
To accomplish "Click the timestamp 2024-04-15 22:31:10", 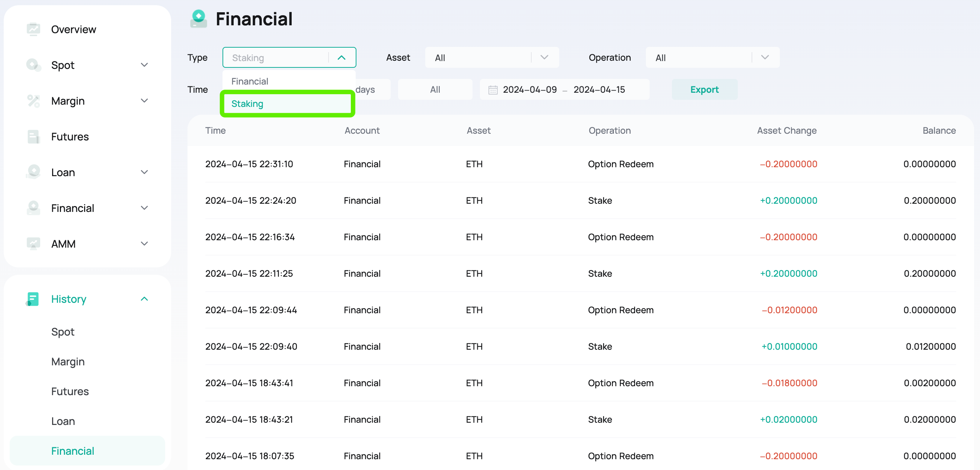I will pyautogui.click(x=249, y=164).
